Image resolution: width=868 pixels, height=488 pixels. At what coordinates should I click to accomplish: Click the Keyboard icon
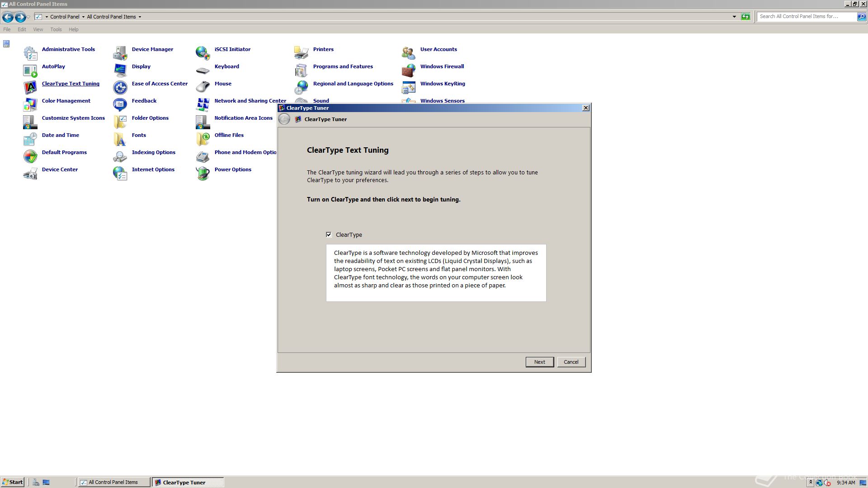203,70
